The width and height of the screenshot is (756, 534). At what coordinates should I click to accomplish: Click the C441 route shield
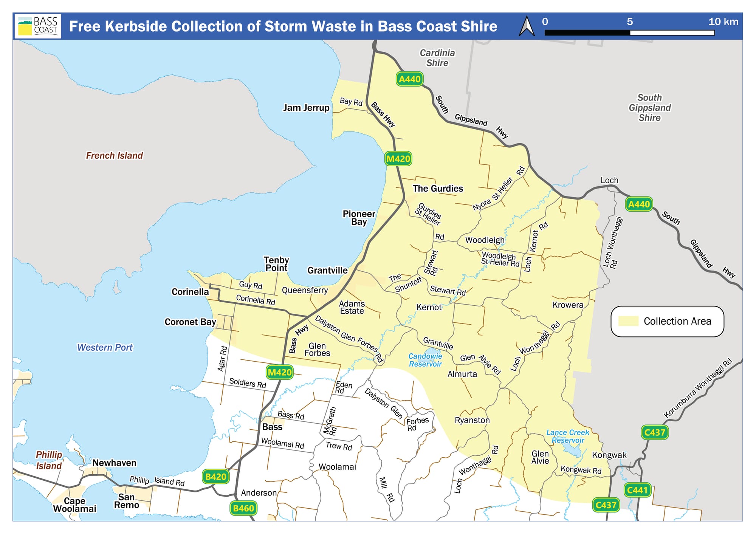click(637, 490)
